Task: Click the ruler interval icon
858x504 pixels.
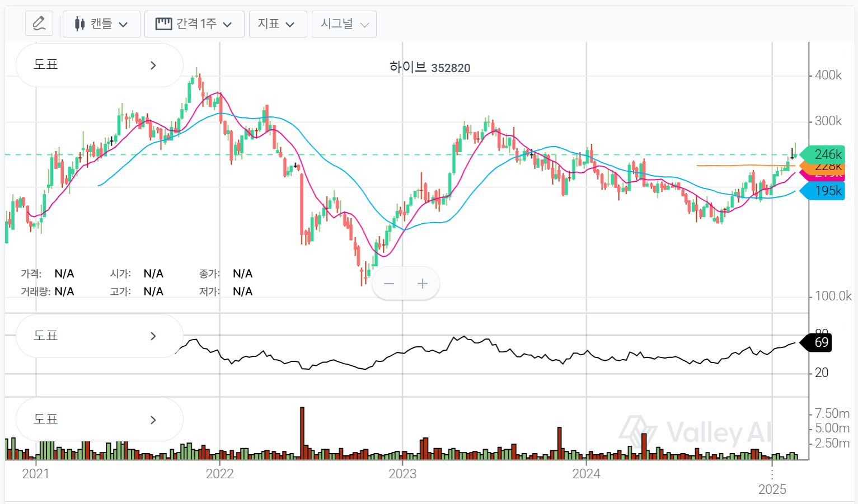Action: (x=163, y=24)
